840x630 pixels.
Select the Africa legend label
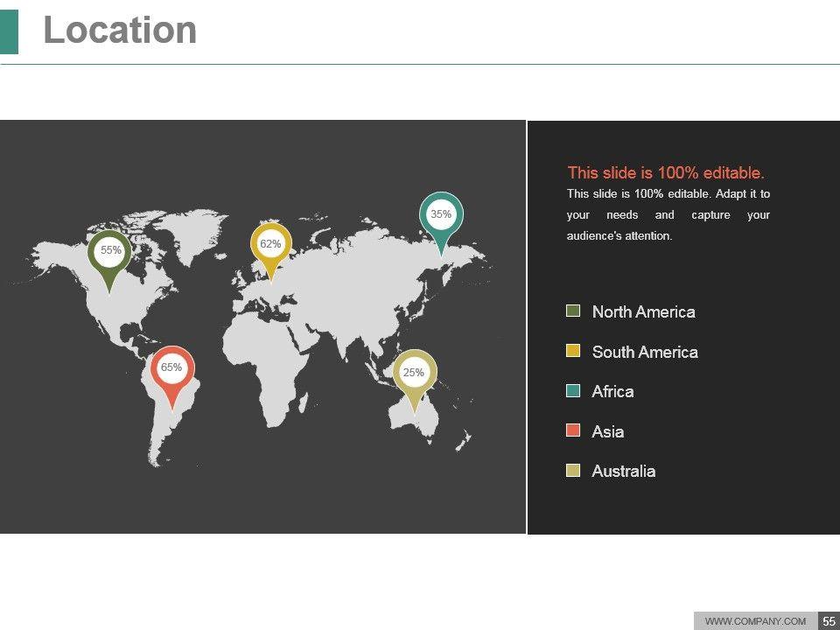click(x=612, y=391)
